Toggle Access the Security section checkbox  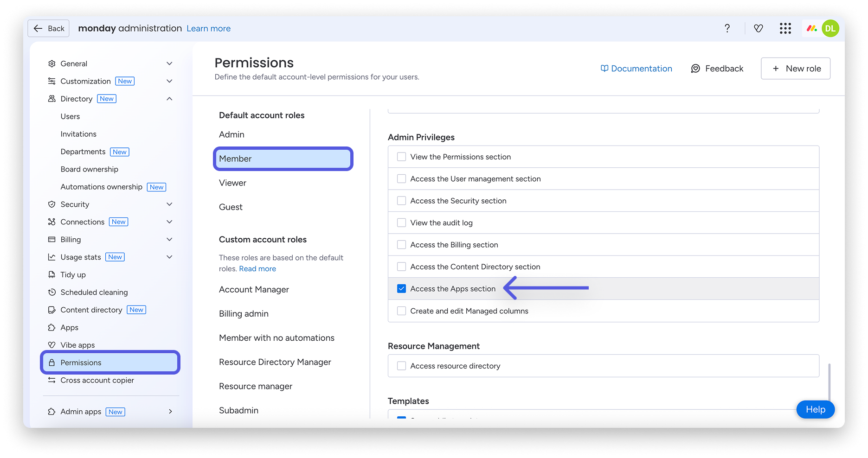click(402, 201)
